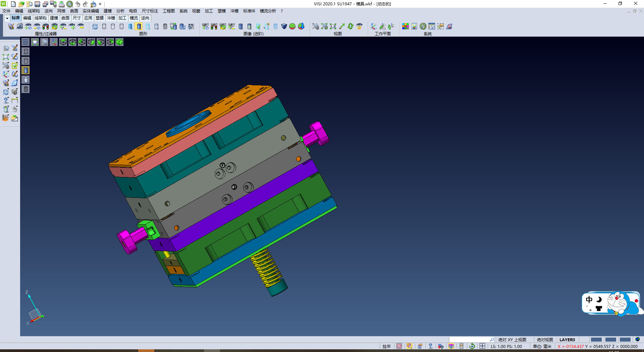
Task: Click the 单位: 毫米 units field
Action: click(542, 346)
